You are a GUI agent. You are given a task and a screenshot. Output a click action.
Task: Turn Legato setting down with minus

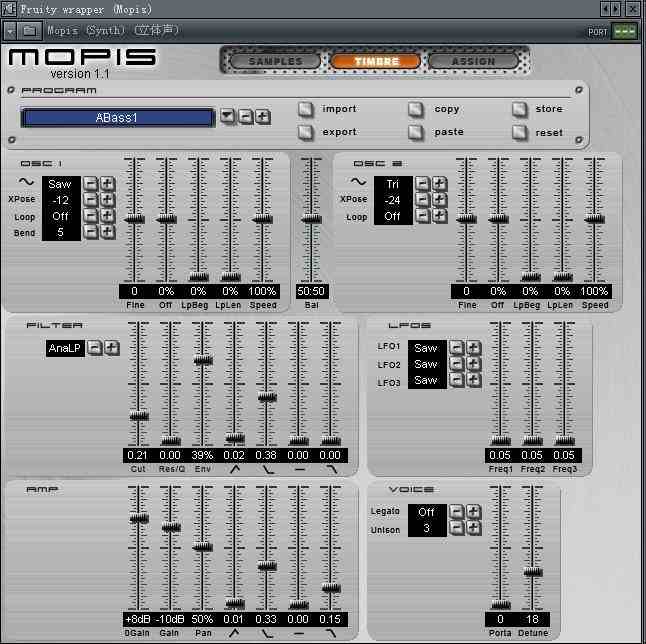(x=456, y=512)
